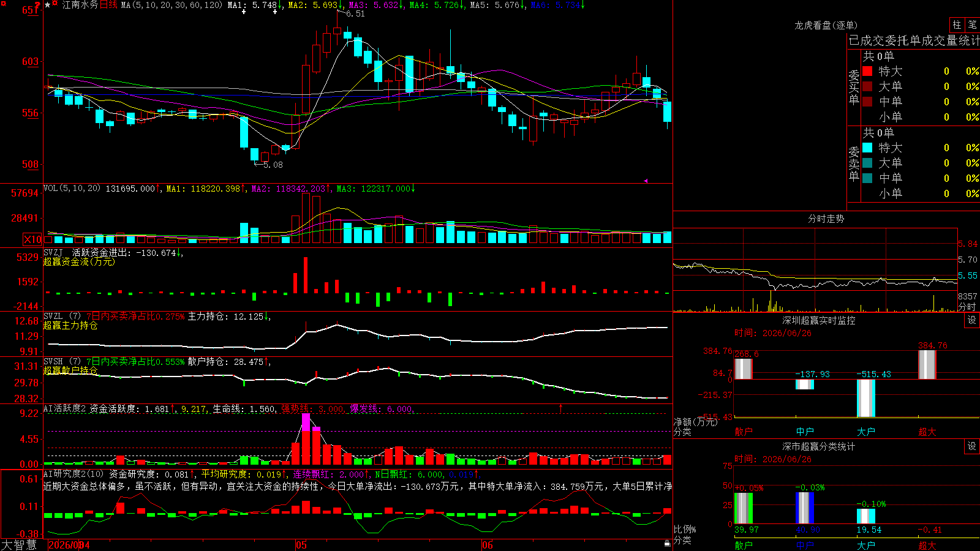Click the red gear icon before 江南水务

55,4
